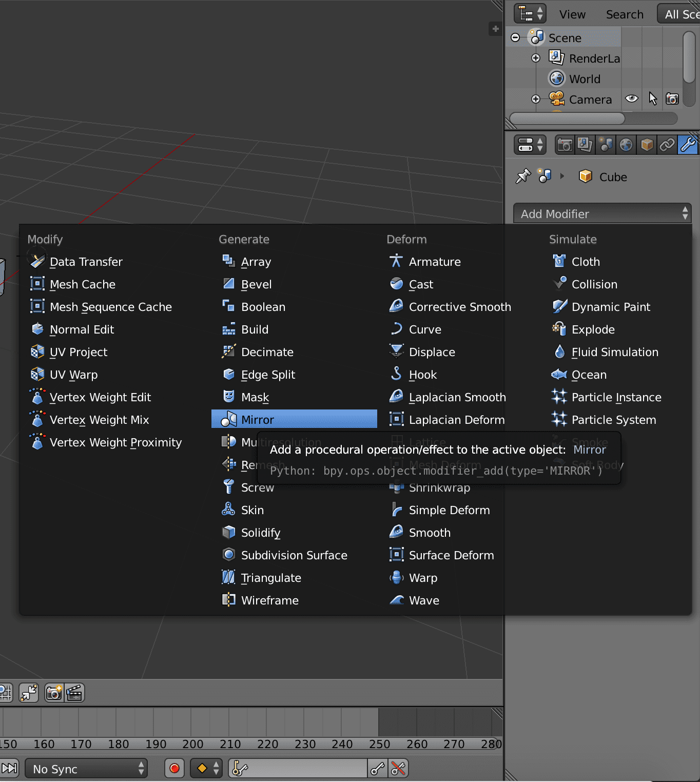The width and height of the screenshot is (700, 782).
Task: Click the Outliner horizontal scrollbar
Action: [x=567, y=118]
